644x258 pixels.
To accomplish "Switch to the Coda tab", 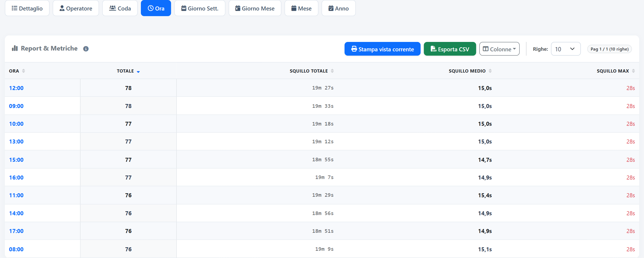I will (120, 8).
